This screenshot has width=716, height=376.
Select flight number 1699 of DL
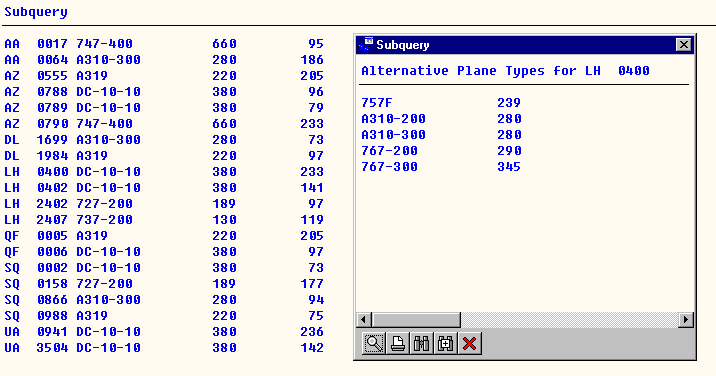click(53, 140)
